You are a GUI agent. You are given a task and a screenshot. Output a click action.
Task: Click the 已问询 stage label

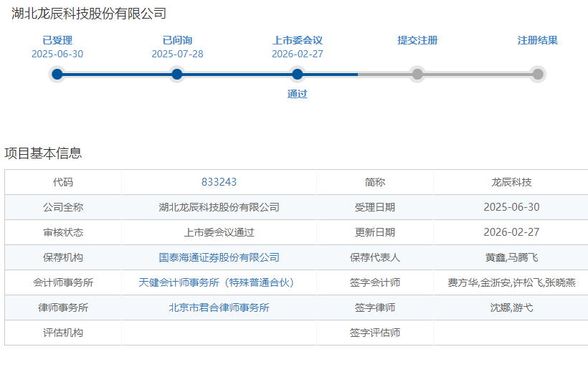click(x=177, y=40)
